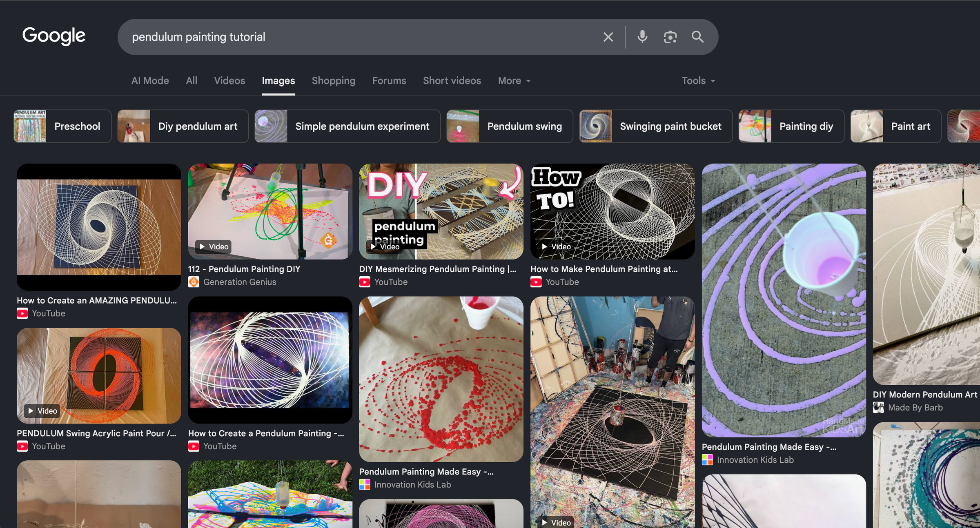This screenshot has width=980, height=528.
Task: Click Generation Genius source icon
Action: coord(194,282)
